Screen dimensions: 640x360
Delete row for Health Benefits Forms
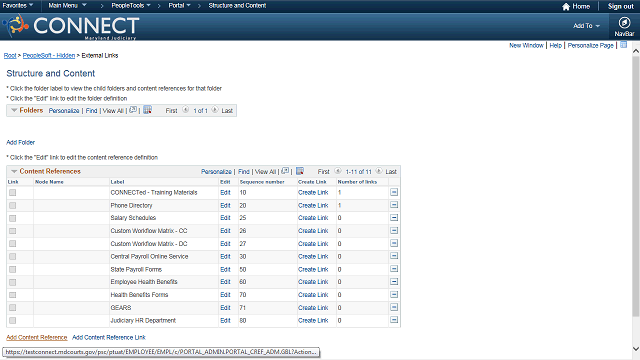coord(394,294)
